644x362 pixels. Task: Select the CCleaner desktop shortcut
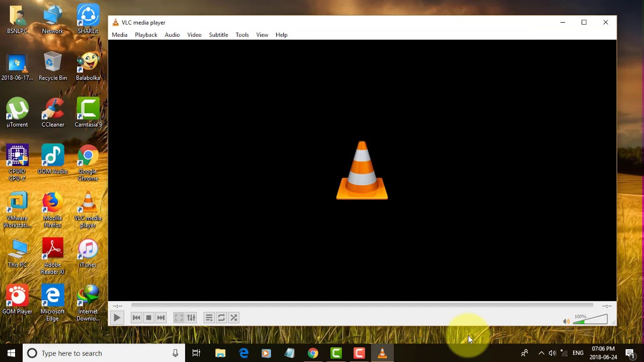tap(52, 113)
